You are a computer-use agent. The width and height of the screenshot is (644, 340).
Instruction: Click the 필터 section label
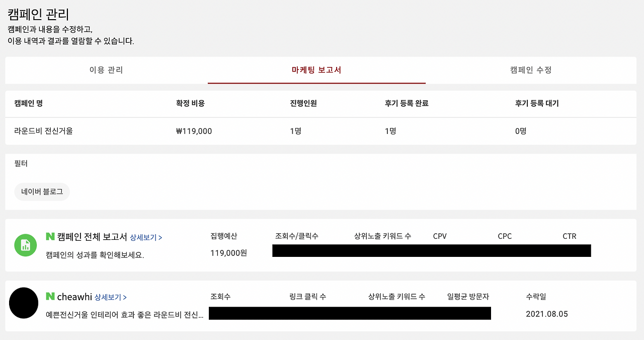(20, 163)
